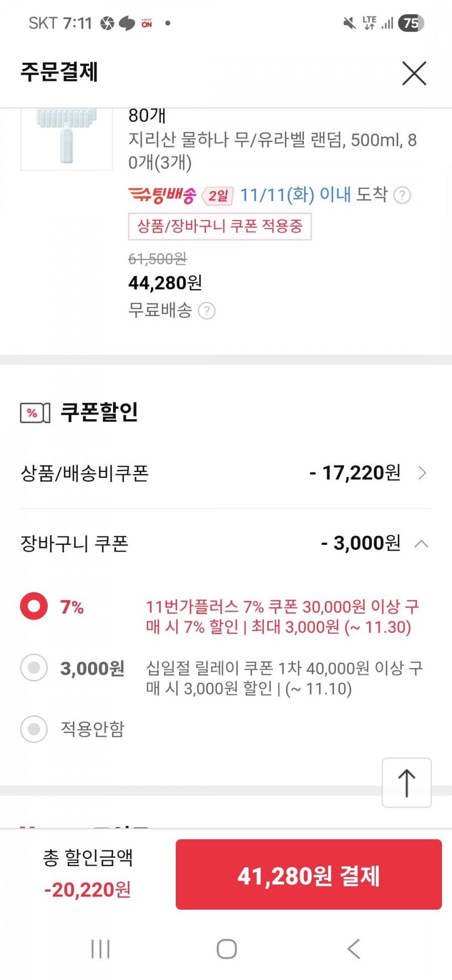Tap the 장바구니 쿠폰 row label
452x980 pixels.
(x=74, y=544)
